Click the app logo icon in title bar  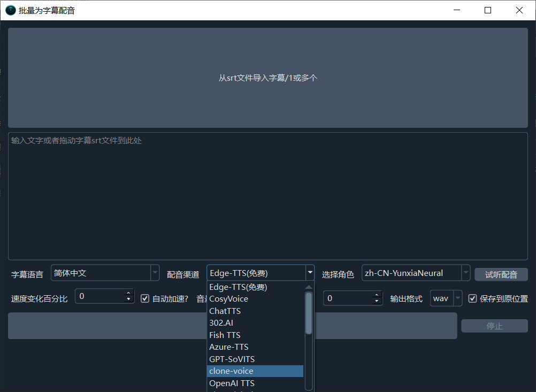coord(10,10)
